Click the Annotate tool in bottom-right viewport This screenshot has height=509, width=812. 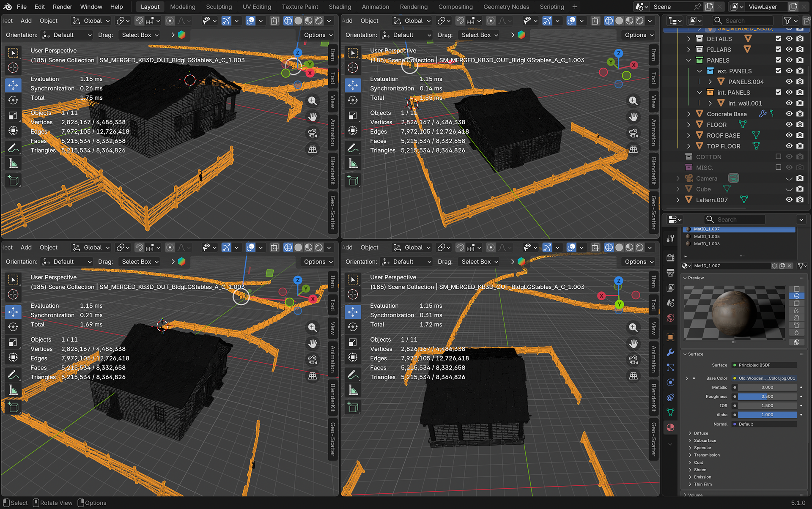coord(353,375)
